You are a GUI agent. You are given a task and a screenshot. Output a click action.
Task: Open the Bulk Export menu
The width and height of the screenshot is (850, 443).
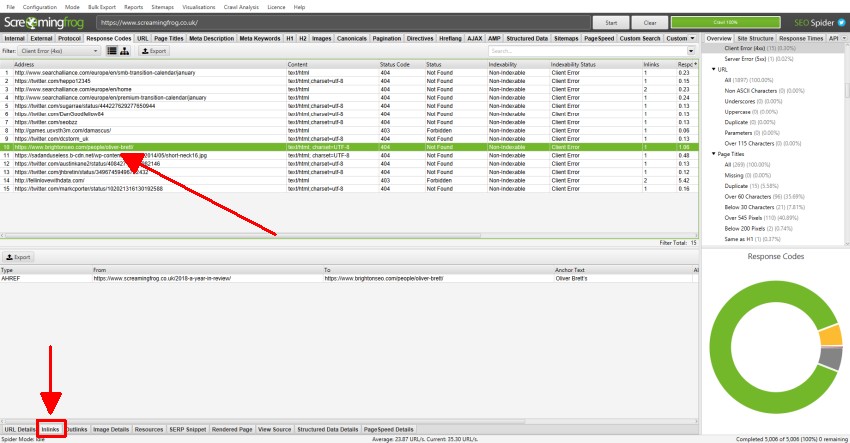[x=102, y=7]
